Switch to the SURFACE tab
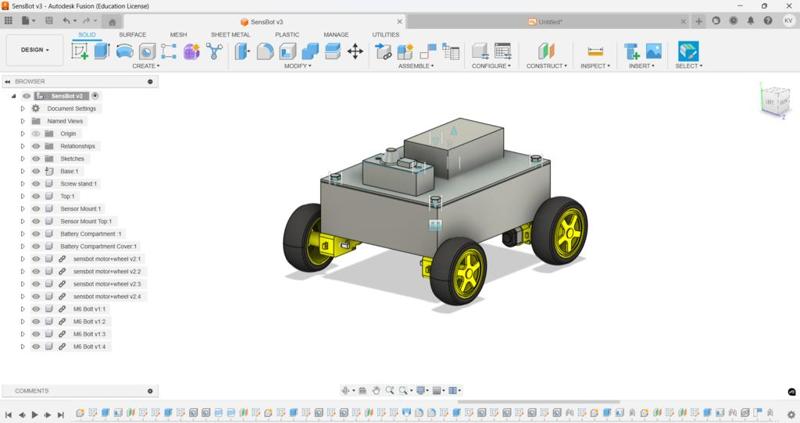This screenshot has height=423, width=800. (x=132, y=34)
